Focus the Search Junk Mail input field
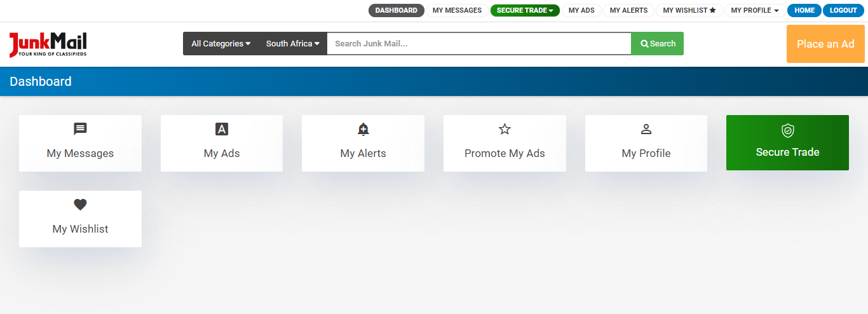The image size is (868, 314). [x=479, y=44]
